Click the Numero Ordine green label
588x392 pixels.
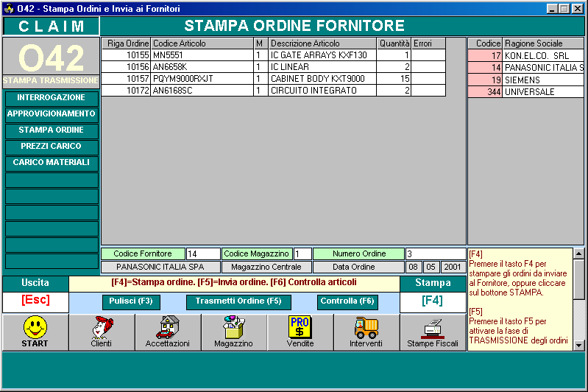359,253
